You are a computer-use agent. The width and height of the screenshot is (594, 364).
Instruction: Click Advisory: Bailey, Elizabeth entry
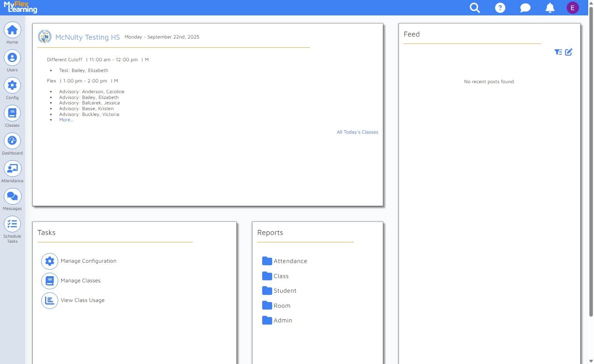pos(89,97)
